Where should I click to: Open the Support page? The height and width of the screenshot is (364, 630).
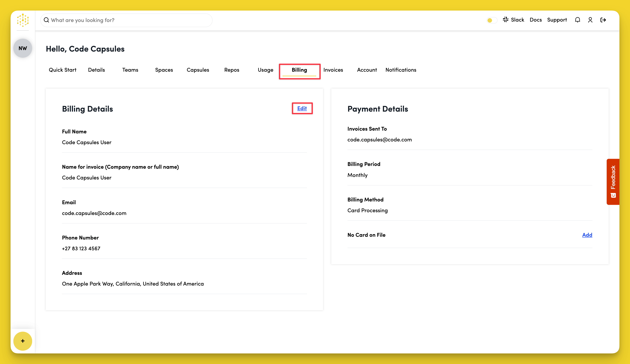point(557,20)
